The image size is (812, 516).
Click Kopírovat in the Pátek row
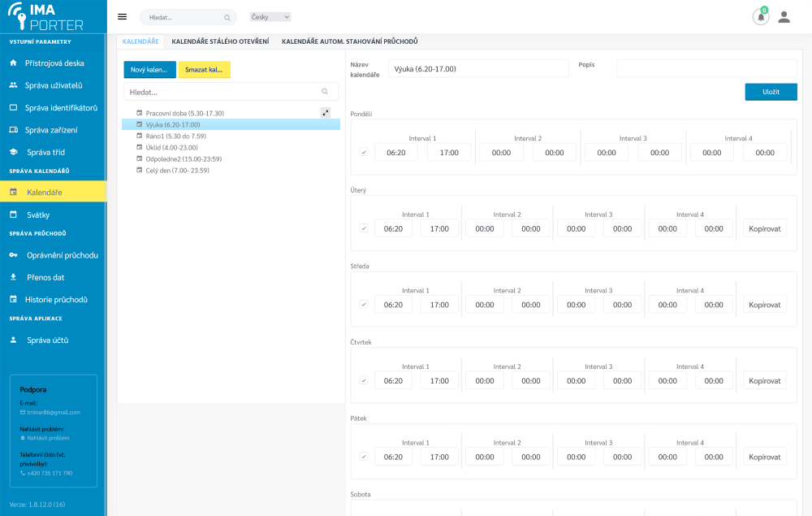pyautogui.click(x=764, y=457)
